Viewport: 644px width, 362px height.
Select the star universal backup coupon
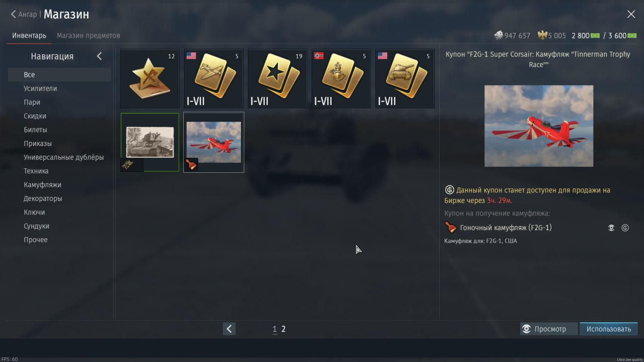pos(278,79)
